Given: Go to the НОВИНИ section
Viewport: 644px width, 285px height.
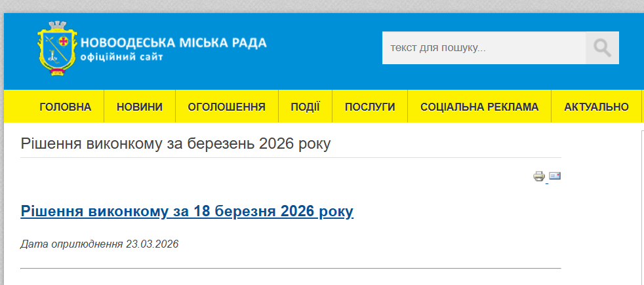Looking at the screenshot, I should pos(140,107).
